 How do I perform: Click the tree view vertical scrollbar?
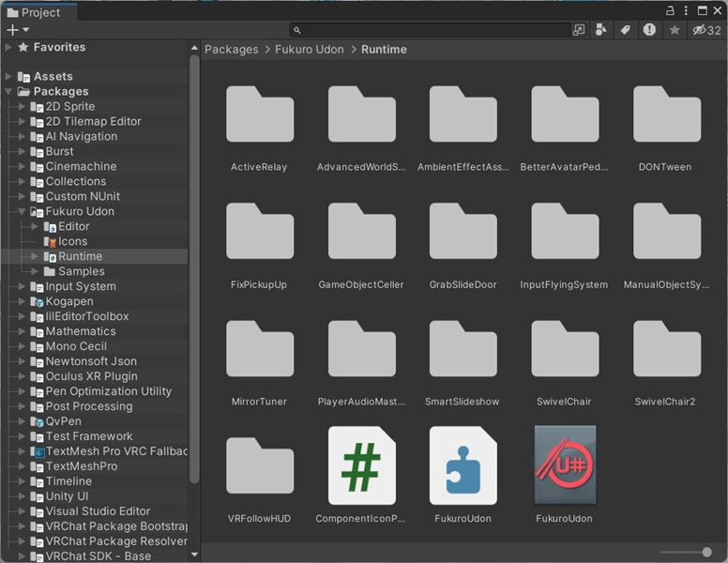194,269
